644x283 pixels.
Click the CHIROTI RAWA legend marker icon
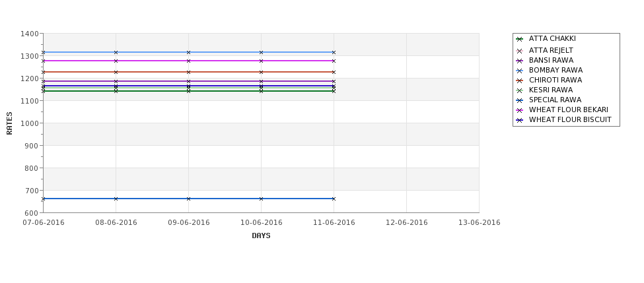point(519,80)
